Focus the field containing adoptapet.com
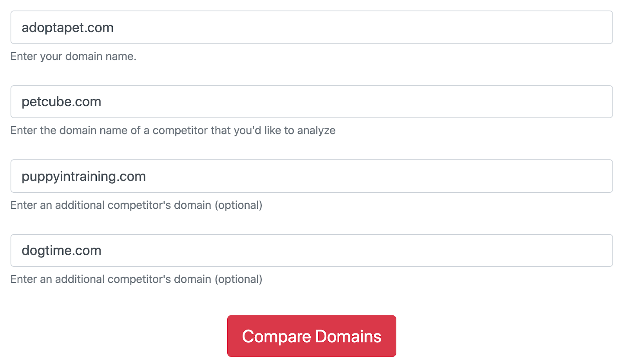The image size is (627, 364). (x=312, y=27)
